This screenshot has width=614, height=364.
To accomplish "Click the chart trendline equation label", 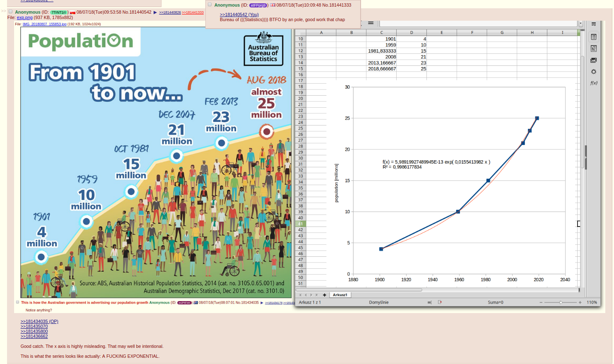I will [x=436, y=164].
